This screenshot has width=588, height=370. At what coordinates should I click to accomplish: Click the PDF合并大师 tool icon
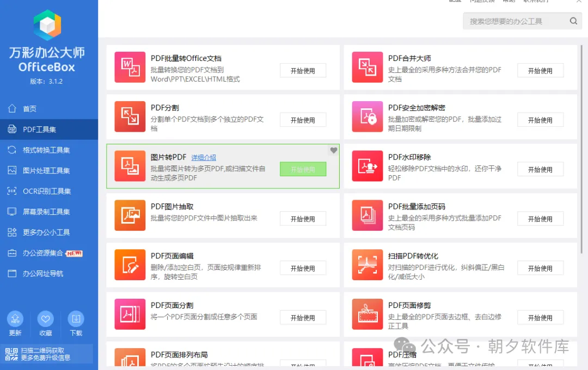tap(367, 67)
